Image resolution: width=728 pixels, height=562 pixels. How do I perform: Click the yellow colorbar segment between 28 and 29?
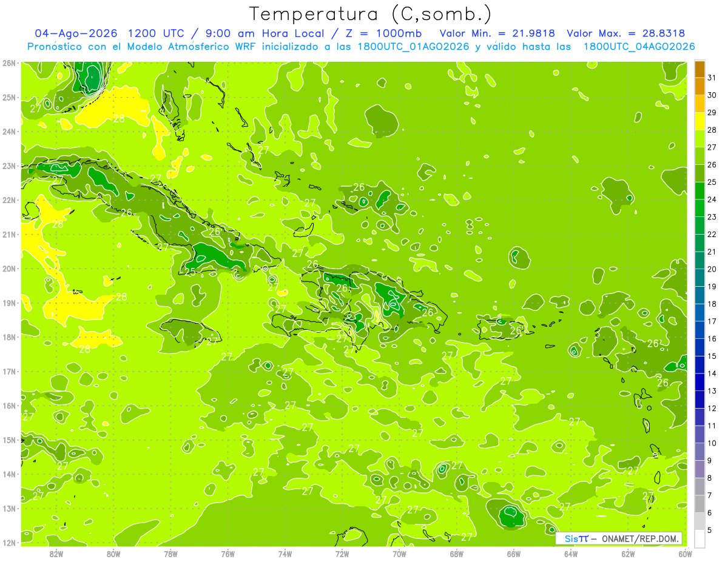699,121
